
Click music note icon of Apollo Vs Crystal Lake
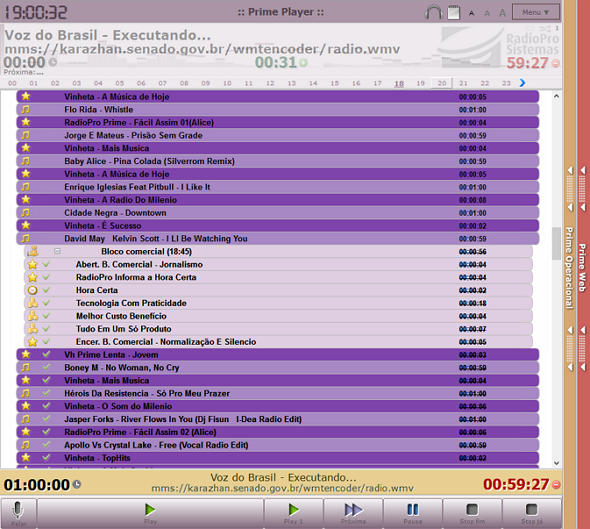[25, 445]
